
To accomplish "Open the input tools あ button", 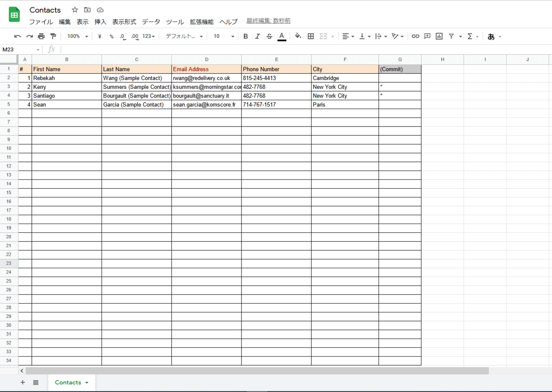I will 491,37.
